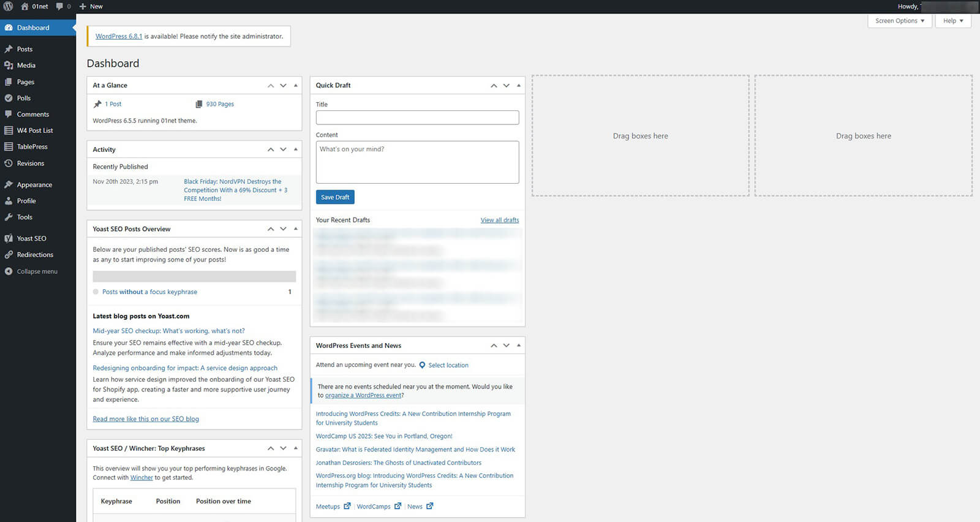980x522 pixels.
Task: Move At a Glance box down
Action: tap(283, 86)
